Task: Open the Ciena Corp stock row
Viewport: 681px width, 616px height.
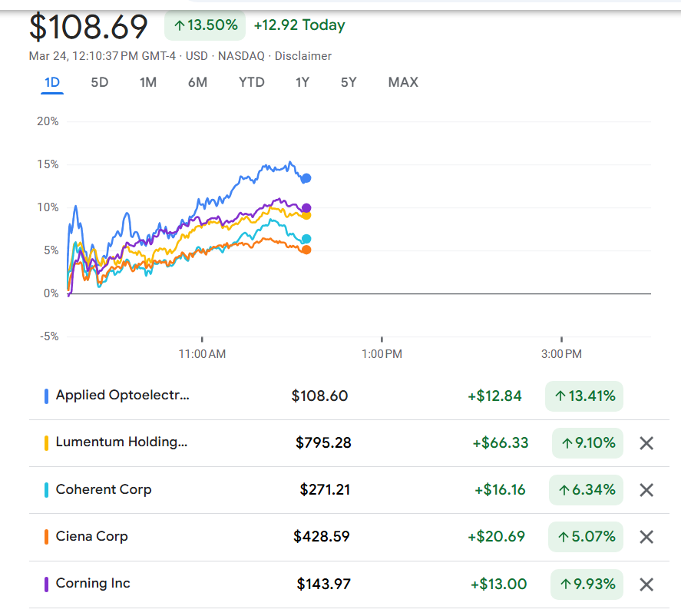Action: point(349,537)
